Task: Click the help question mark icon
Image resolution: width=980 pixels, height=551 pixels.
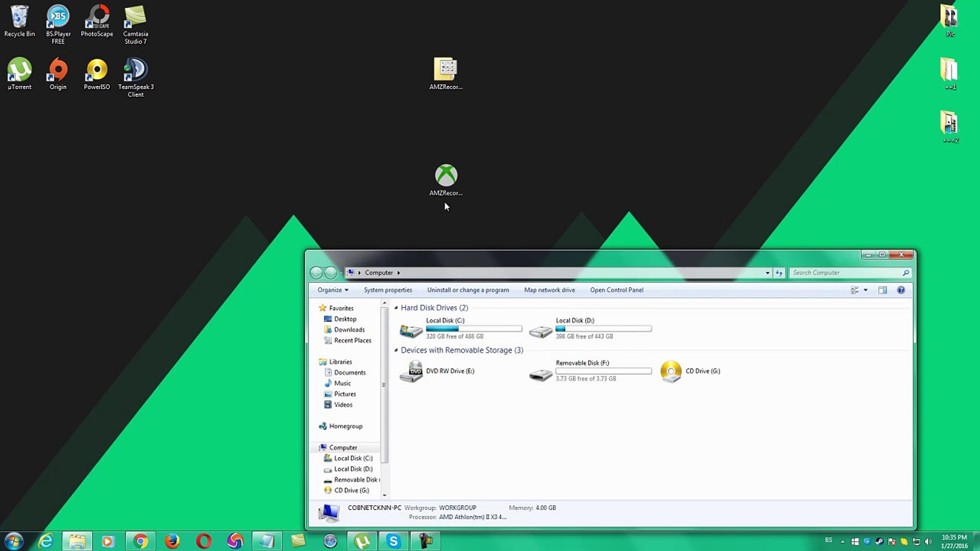Action: pyautogui.click(x=901, y=290)
